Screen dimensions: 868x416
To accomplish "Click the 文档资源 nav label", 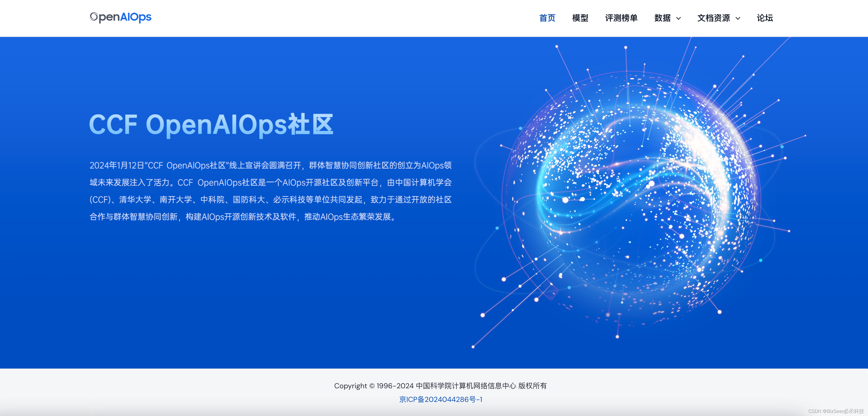I will [x=714, y=18].
